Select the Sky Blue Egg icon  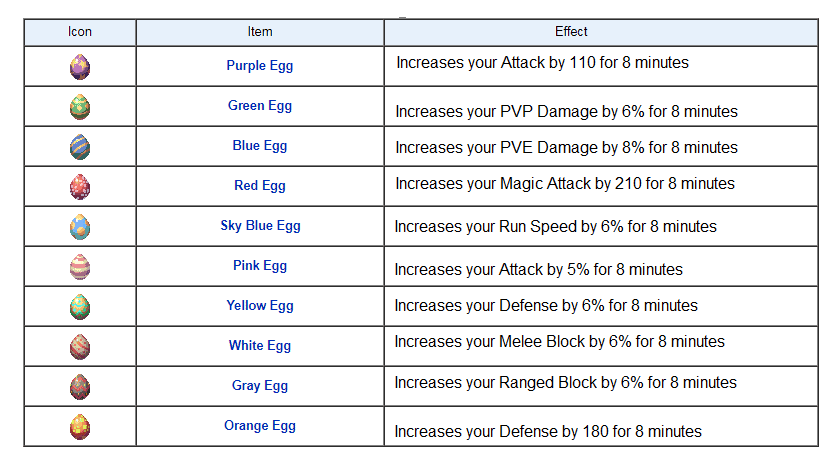[80, 227]
